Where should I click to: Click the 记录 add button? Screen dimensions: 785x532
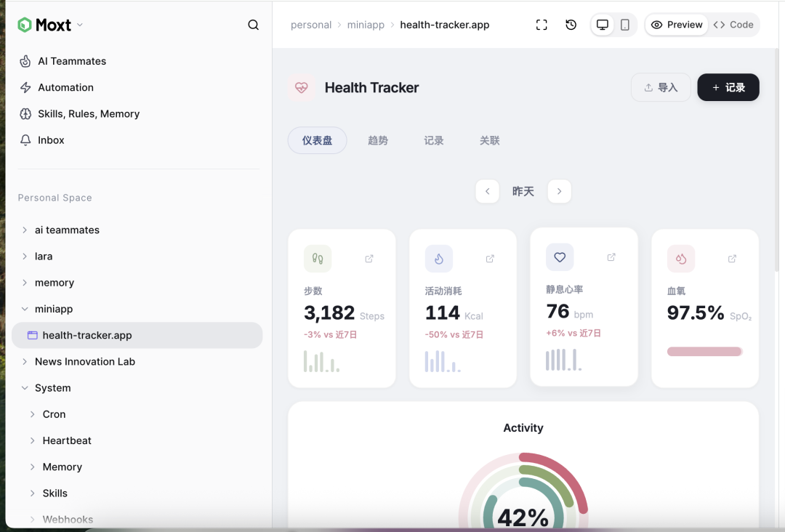point(728,87)
